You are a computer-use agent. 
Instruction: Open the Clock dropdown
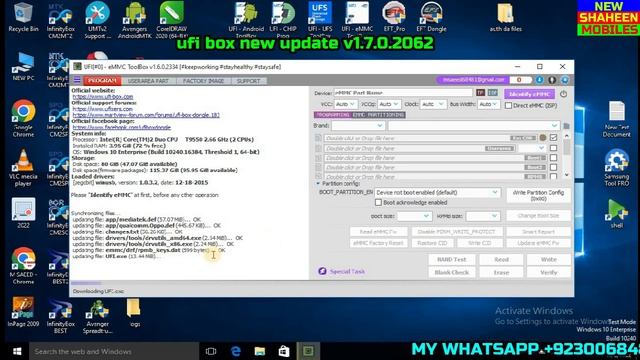click(433, 104)
